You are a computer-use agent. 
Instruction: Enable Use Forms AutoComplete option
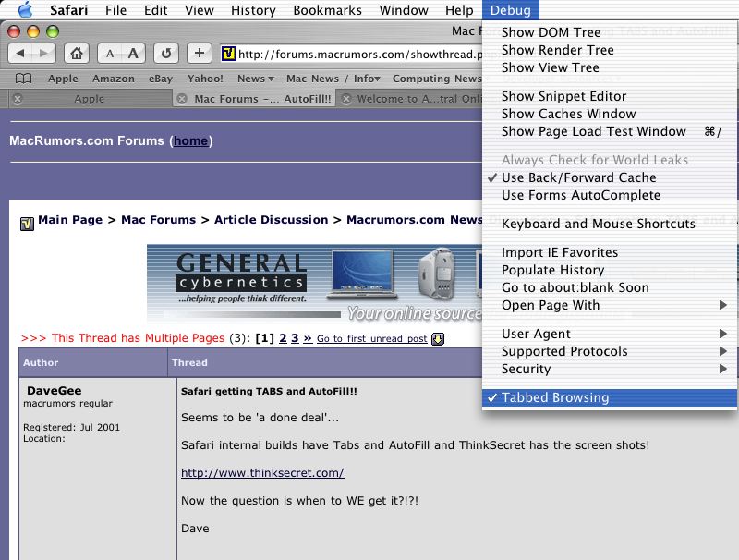(610, 195)
